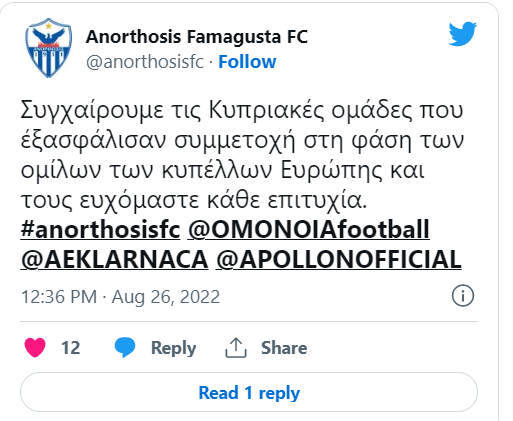Viewport: 513px width, 421px height.
Task: Open the @AEKLARNACA mention
Action: pyautogui.click(x=114, y=260)
